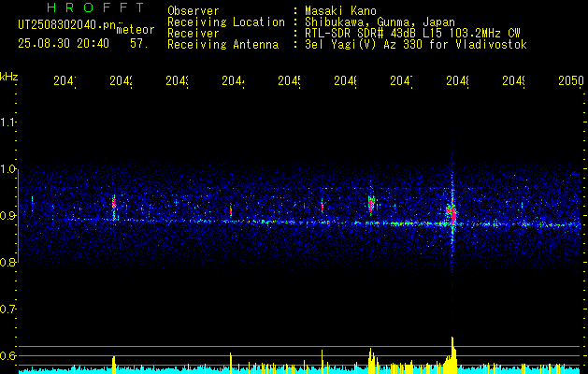Click the 0.9 frequency axis label
Viewport: 588px width, 374px height.
tap(7, 216)
